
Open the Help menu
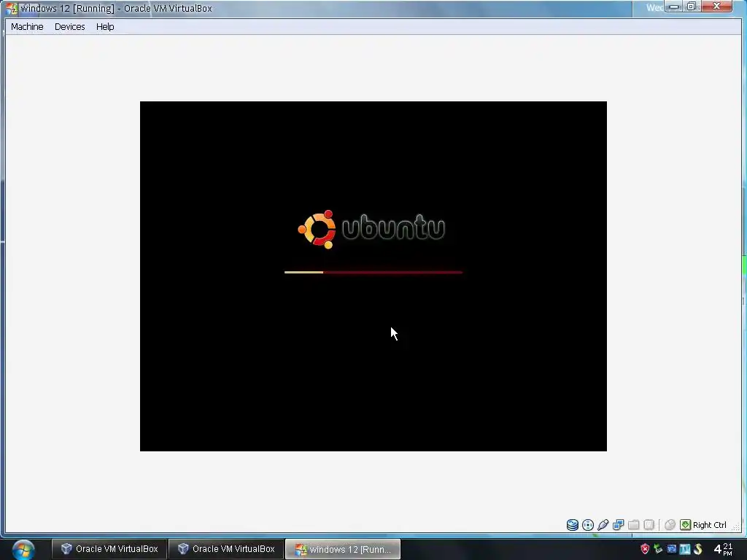tap(105, 27)
